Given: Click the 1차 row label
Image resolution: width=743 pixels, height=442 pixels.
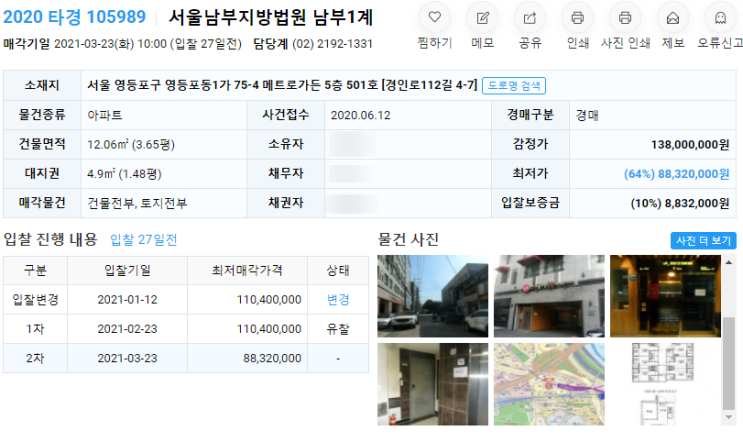Looking at the screenshot, I should point(35,329).
